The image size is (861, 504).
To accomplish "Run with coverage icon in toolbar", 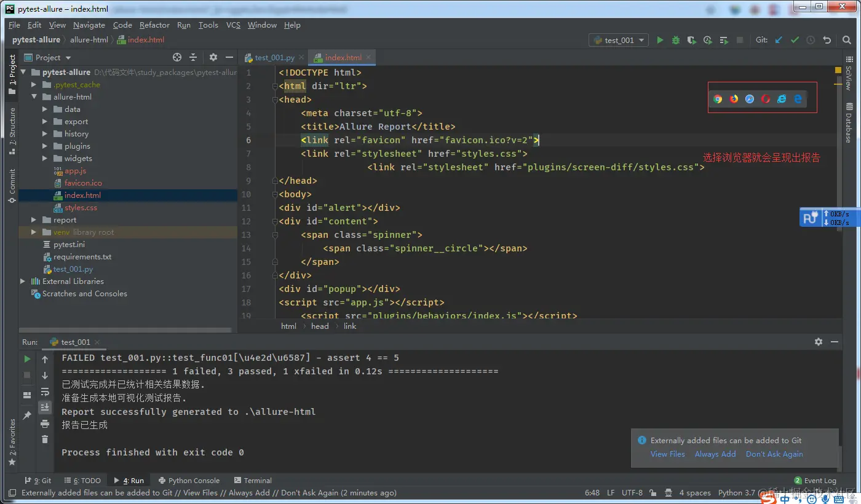I will click(x=692, y=40).
